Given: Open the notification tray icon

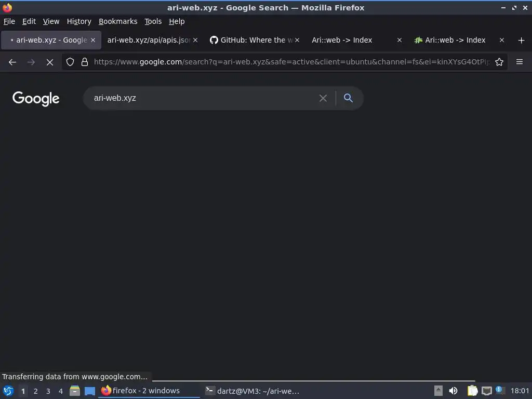Looking at the screenshot, I should (x=499, y=390).
